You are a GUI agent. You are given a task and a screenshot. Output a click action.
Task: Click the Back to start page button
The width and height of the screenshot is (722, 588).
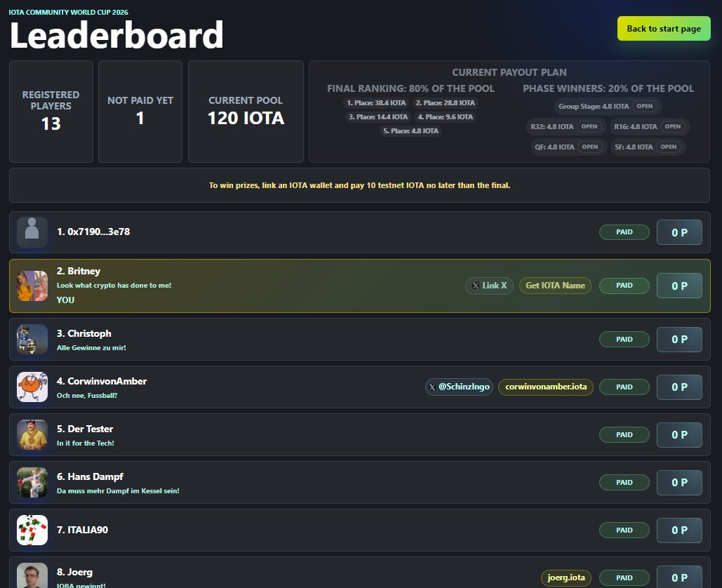664,29
